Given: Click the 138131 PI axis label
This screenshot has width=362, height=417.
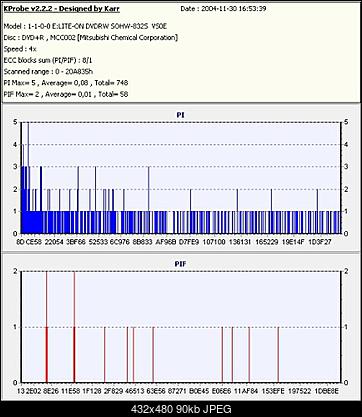Looking at the screenshot, I should [240, 242].
